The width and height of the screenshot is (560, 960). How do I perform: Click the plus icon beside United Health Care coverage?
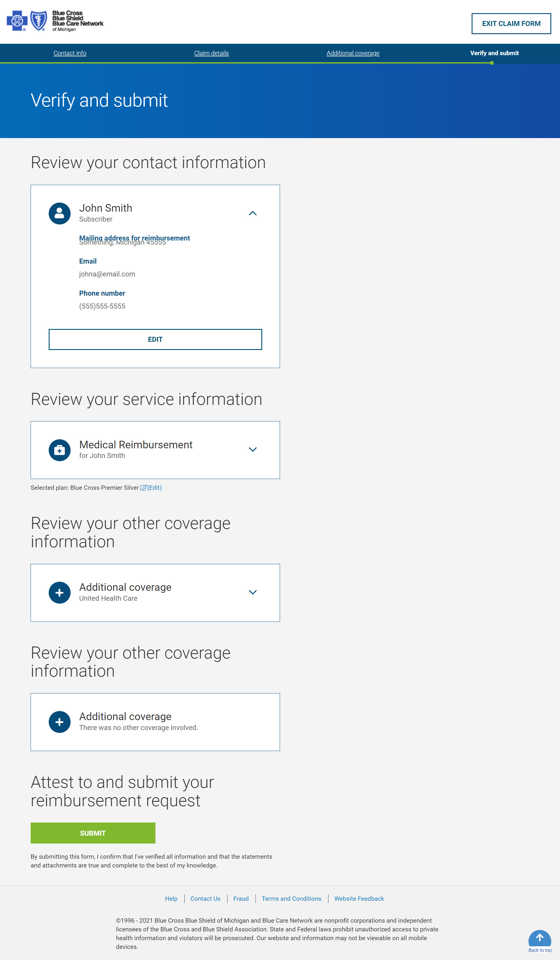pos(60,593)
